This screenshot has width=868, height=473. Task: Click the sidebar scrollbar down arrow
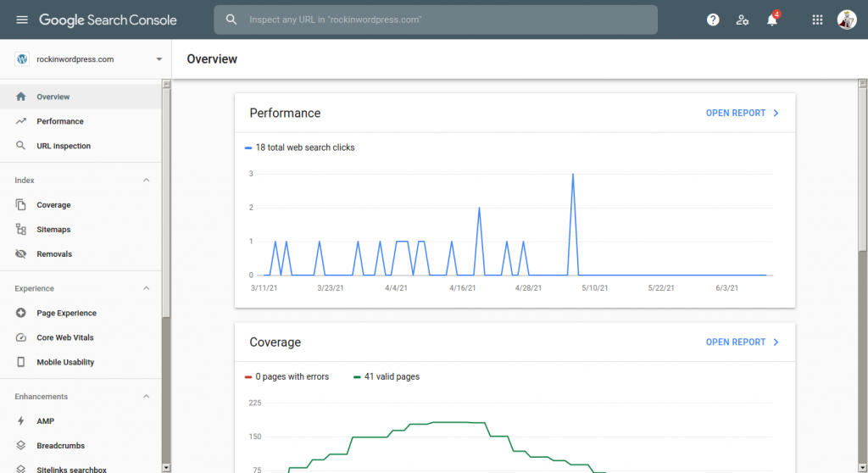[166, 468]
